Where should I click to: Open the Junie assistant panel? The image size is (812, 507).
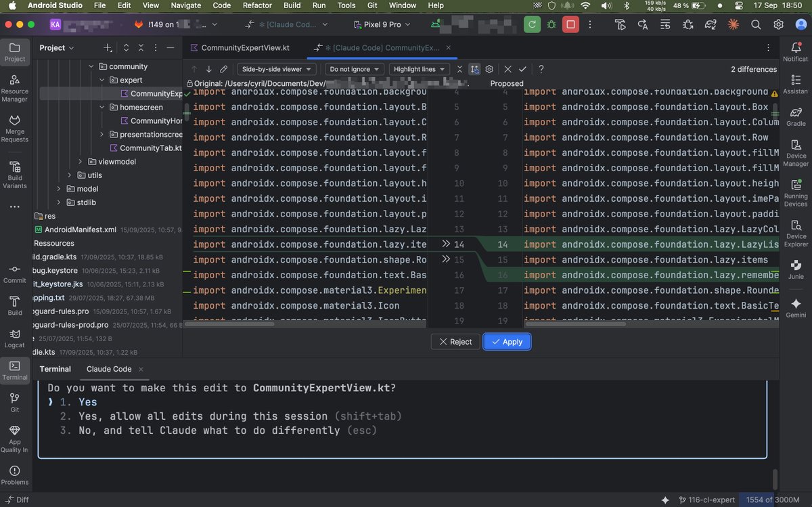tap(796, 269)
